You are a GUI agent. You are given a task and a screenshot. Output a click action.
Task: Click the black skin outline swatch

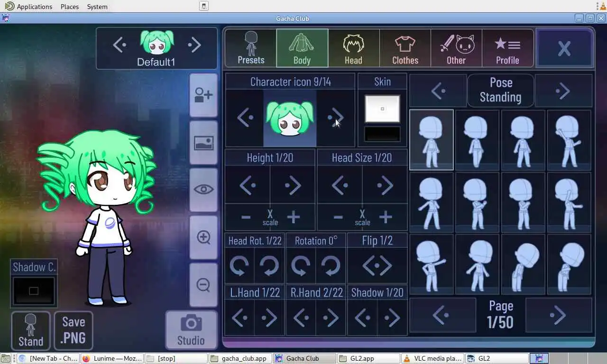(382, 134)
